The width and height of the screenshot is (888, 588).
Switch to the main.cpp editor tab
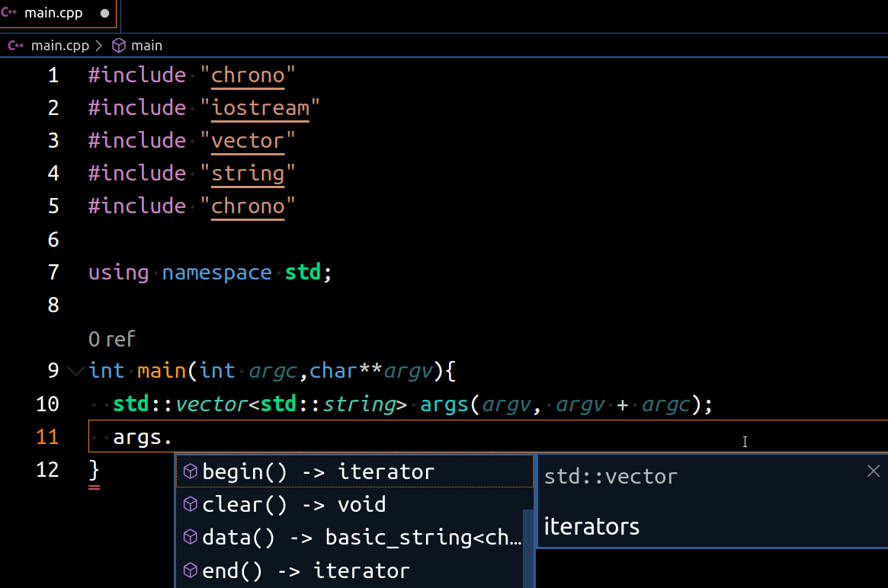point(53,13)
